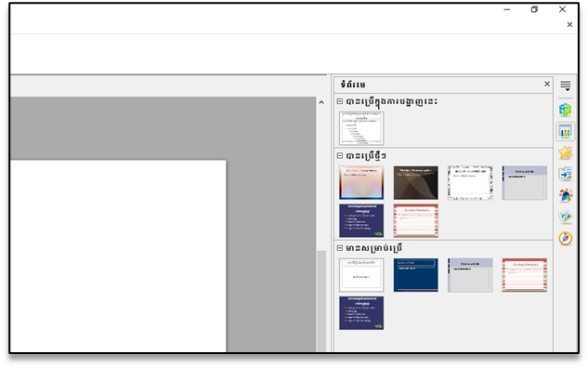Open the sidebar settings hamburger menu
This screenshot has width=588, height=368.
[565, 85]
